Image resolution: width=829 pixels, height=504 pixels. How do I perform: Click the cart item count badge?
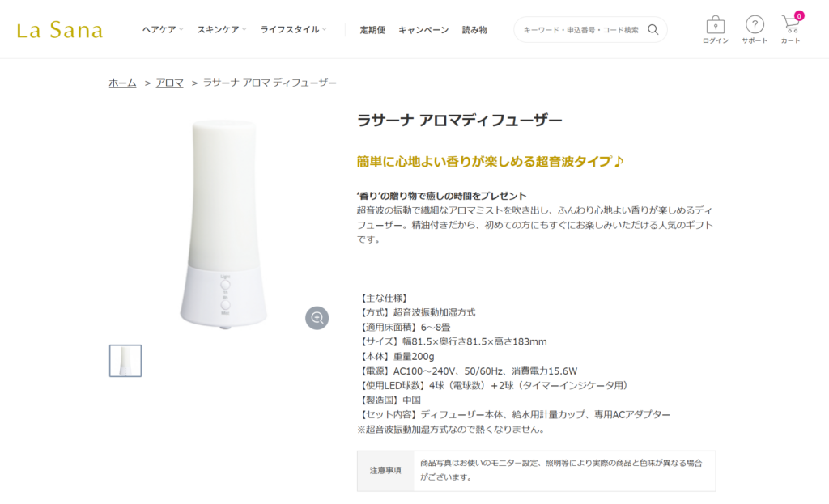(799, 16)
